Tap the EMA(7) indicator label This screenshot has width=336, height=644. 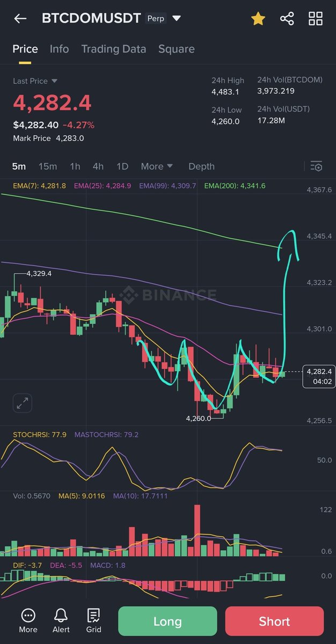pos(39,186)
